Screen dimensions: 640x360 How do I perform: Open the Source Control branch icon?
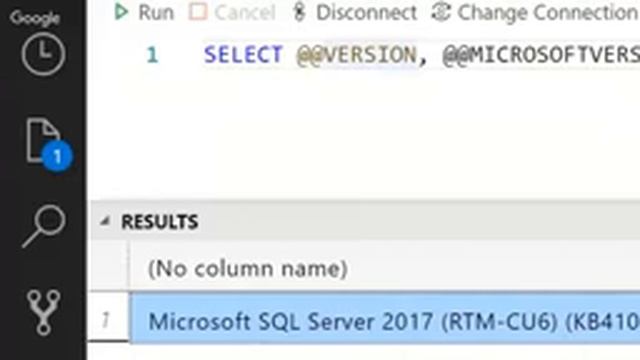44,312
